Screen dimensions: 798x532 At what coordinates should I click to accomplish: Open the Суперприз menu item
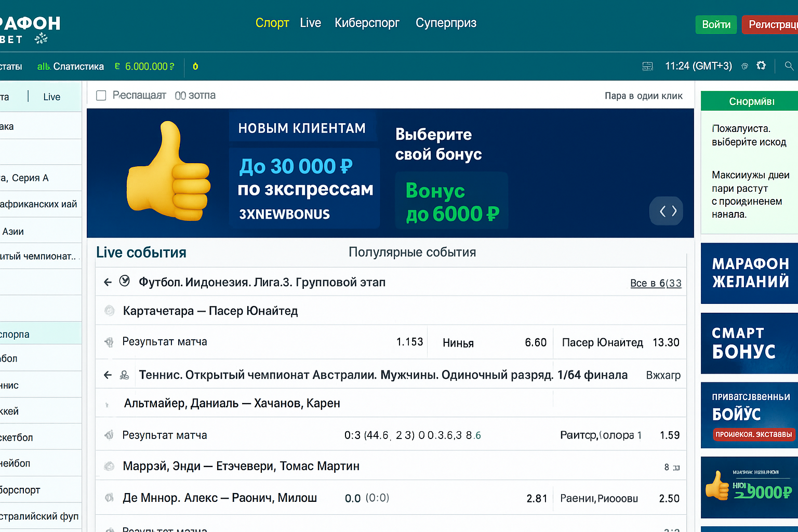point(446,23)
